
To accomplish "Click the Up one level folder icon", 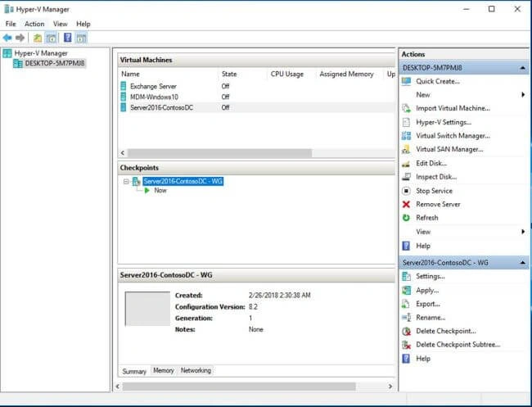I will (38, 38).
